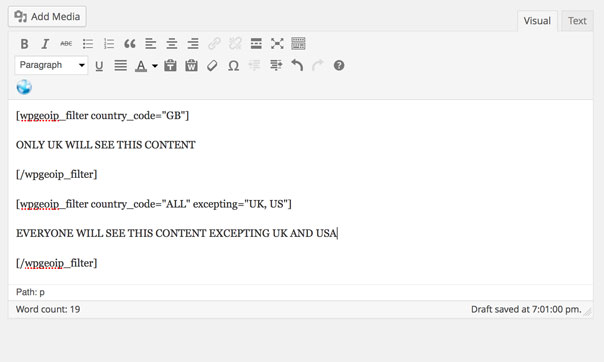The width and height of the screenshot is (604, 362).
Task: Enter distraction-free fullscreen mode
Action: point(277,44)
